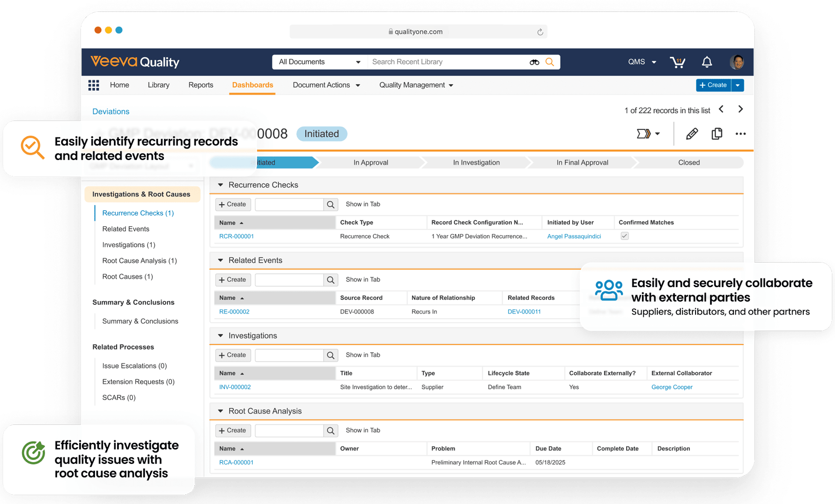The width and height of the screenshot is (835, 504).
Task: Click Create in Recurrence Checks section
Action: (x=233, y=205)
